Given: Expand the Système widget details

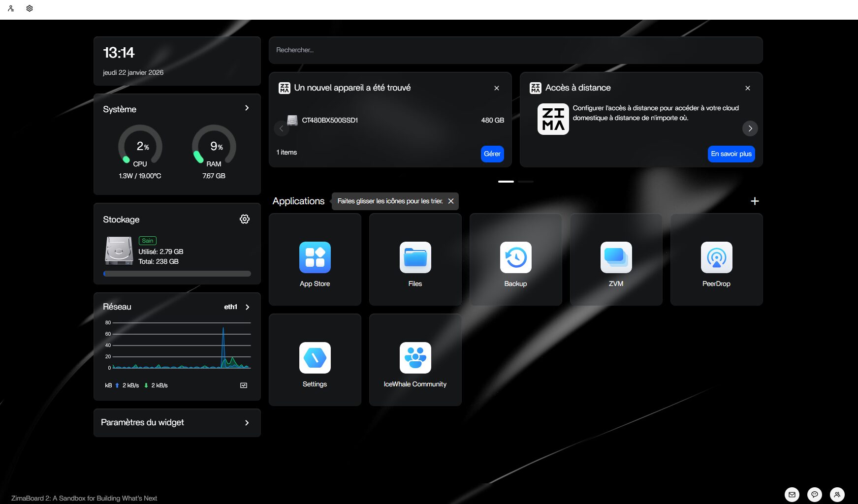Looking at the screenshot, I should tap(247, 108).
